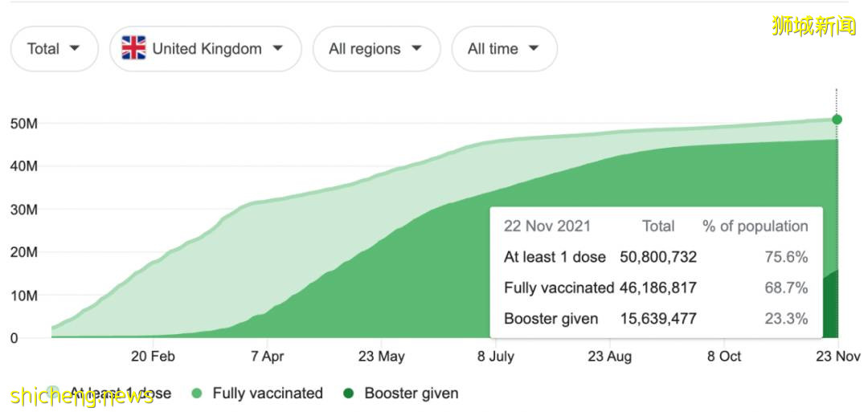Open the All time range dropdown
This screenshot has height=412, width=868.
pos(504,49)
